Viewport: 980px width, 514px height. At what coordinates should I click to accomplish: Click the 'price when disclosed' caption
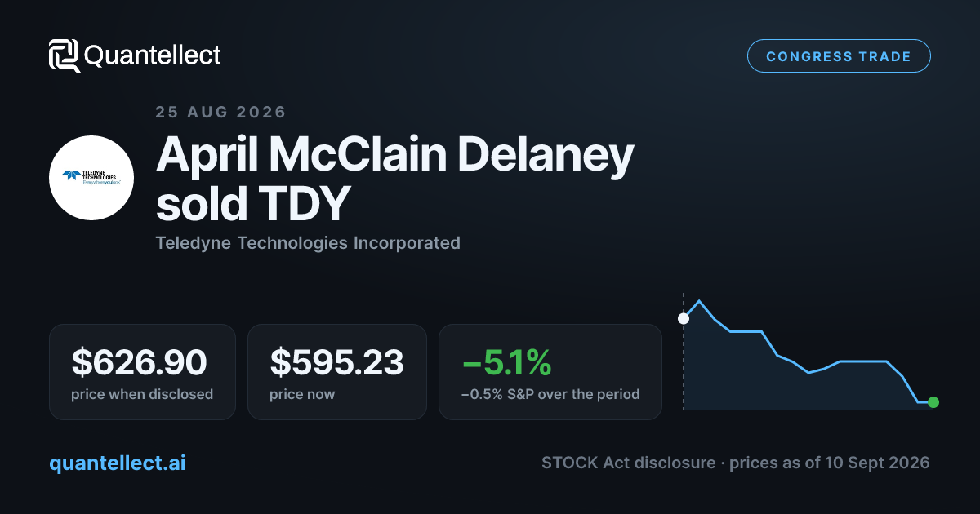(142, 394)
